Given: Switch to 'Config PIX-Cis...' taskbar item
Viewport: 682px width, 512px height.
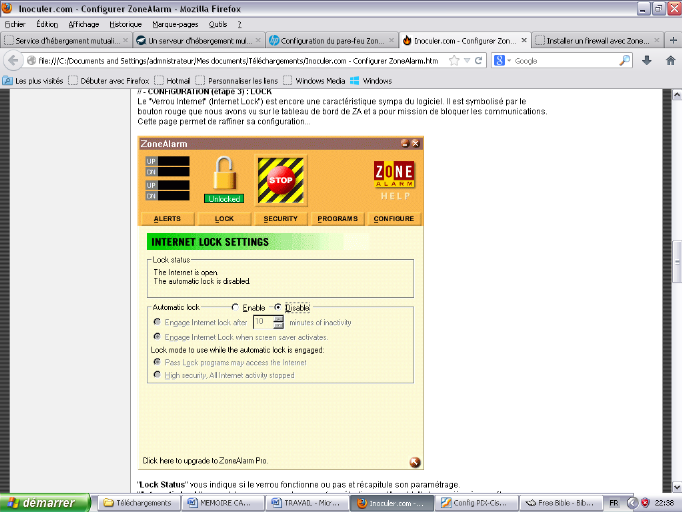Looking at the screenshot, I should (x=476, y=503).
